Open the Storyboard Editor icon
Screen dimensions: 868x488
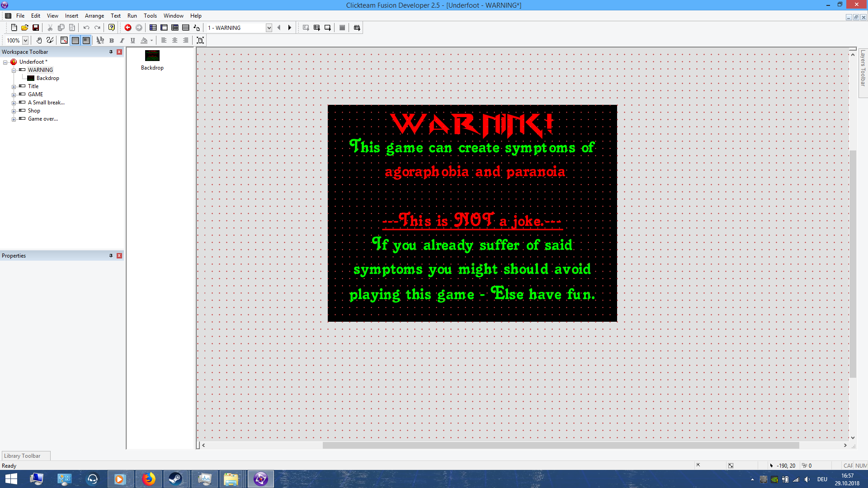(x=153, y=28)
